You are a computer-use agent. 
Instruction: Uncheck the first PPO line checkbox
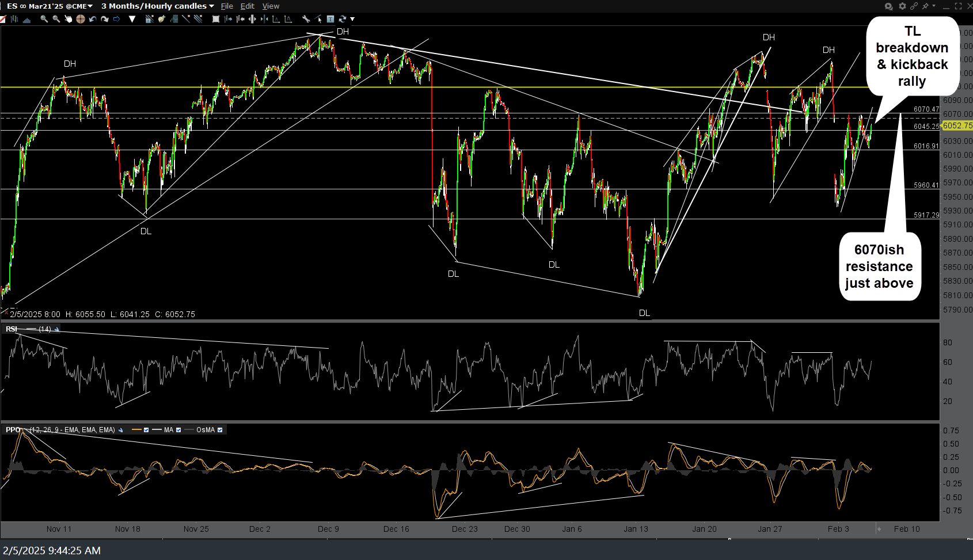click(x=146, y=430)
